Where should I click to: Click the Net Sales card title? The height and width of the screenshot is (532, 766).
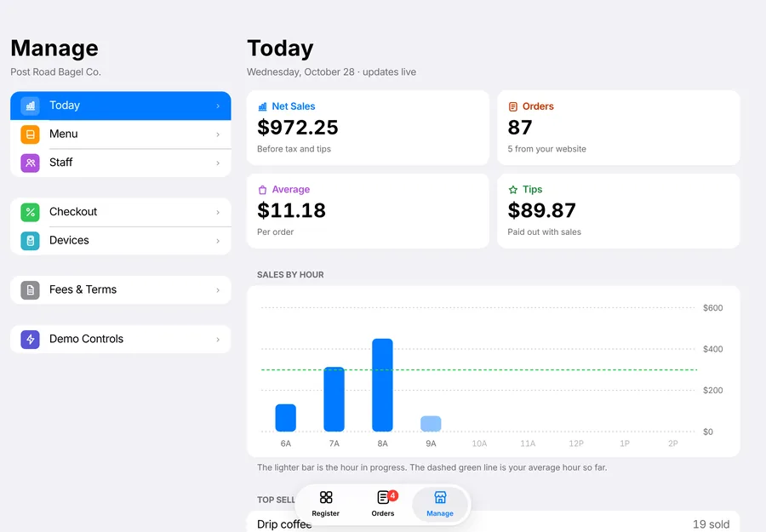294,106
